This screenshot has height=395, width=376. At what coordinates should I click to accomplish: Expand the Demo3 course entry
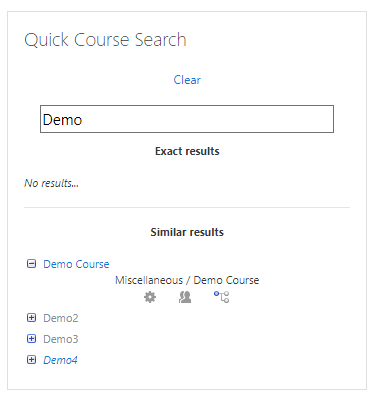coord(31,339)
